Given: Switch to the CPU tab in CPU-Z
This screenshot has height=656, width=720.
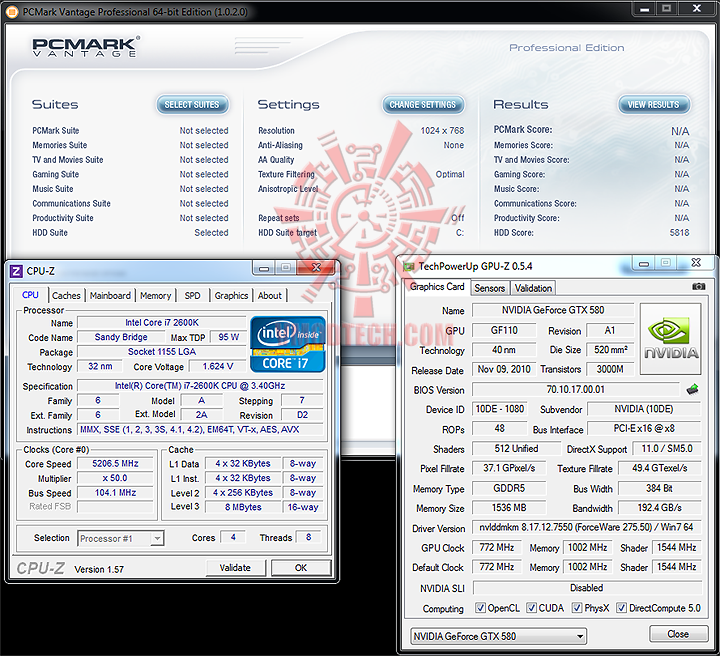Looking at the screenshot, I should 30,295.
